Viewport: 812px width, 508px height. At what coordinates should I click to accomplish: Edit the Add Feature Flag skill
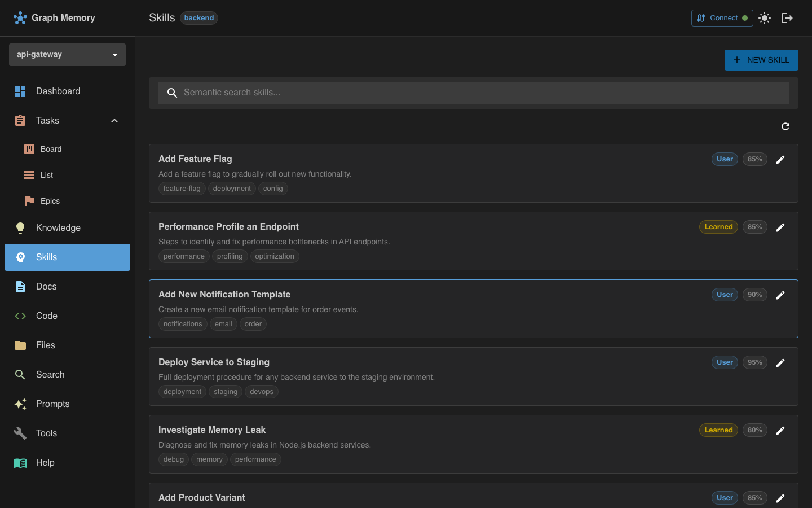[780, 160]
